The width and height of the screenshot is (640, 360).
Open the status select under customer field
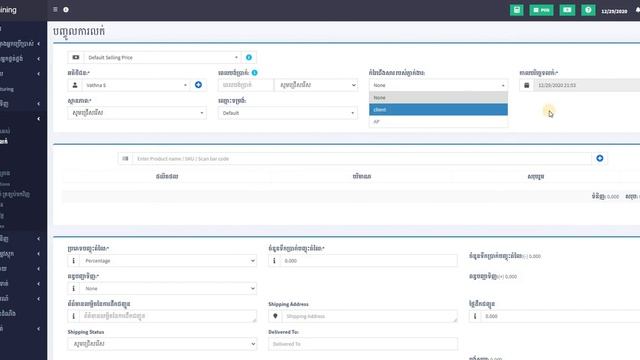pyautogui.click(x=137, y=113)
